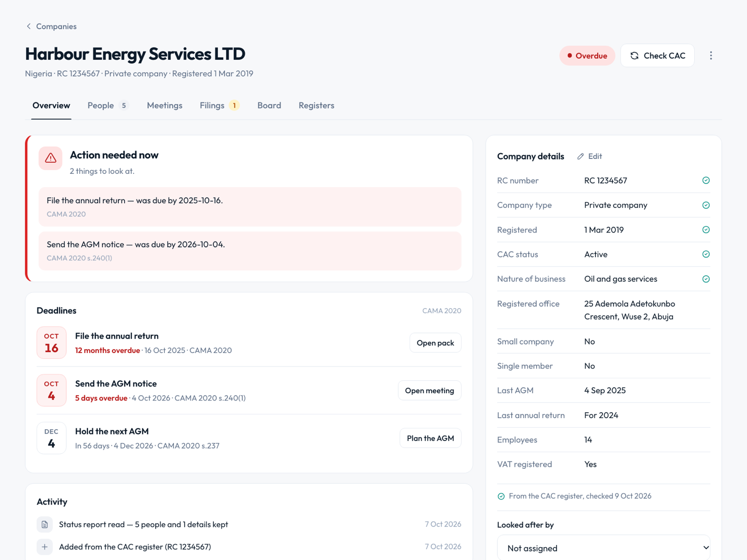The height and width of the screenshot is (560, 747).
Task: Click the Plan the AGM button
Action: (x=430, y=438)
